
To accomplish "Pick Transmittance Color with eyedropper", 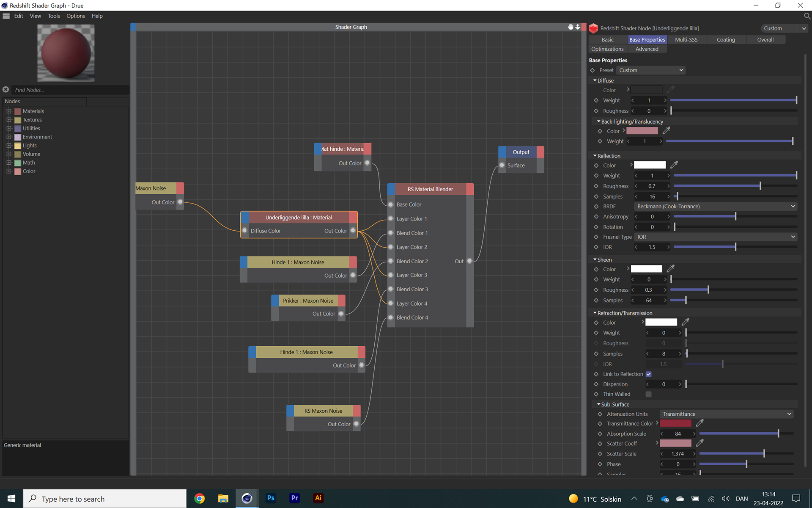I will pyautogui.click(x=700, y=423).
